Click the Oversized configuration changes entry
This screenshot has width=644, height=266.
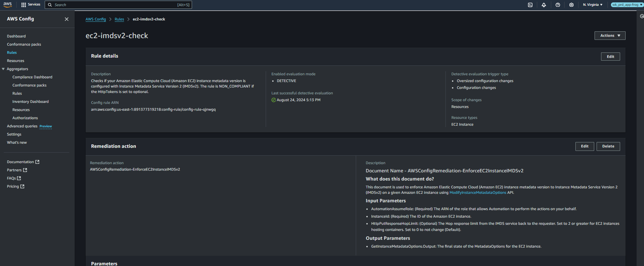coord(485,81)
